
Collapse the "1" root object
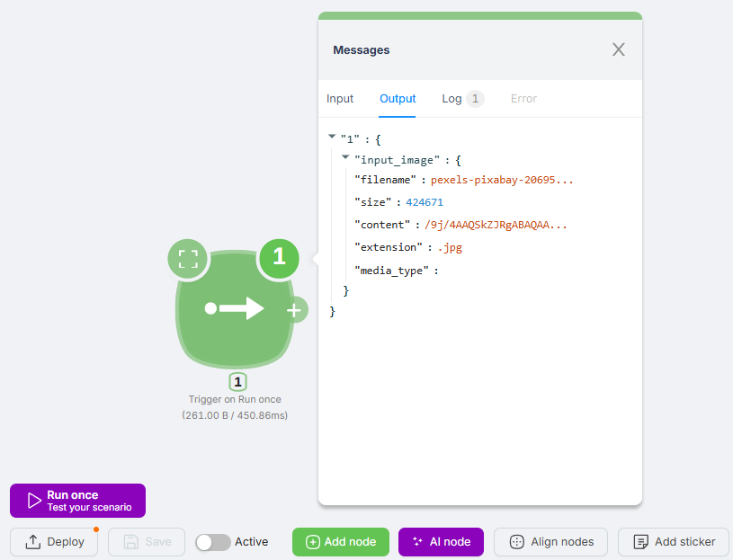pos(332,137)
